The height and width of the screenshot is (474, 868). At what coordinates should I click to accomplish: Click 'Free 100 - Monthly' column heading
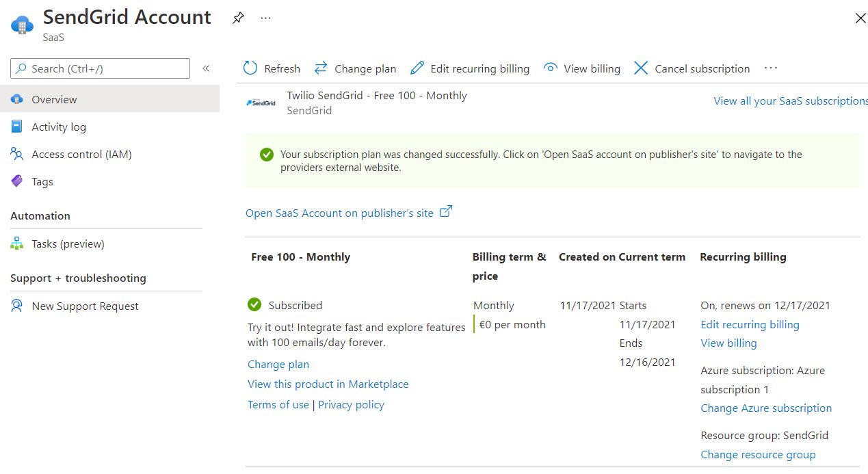(x=301, y=256)
